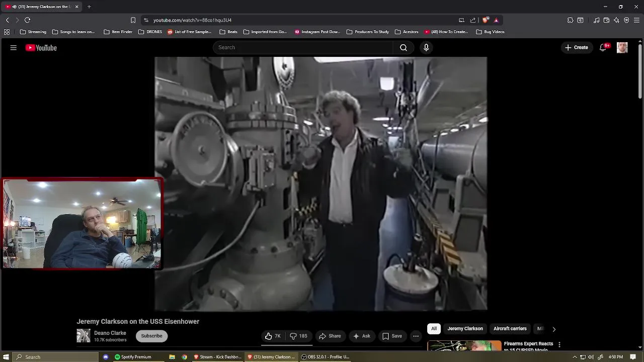The width and height of the screenshot is (644, 362).
Task: Open the List of Free Sample bookmark
Action: coord(189,32)
